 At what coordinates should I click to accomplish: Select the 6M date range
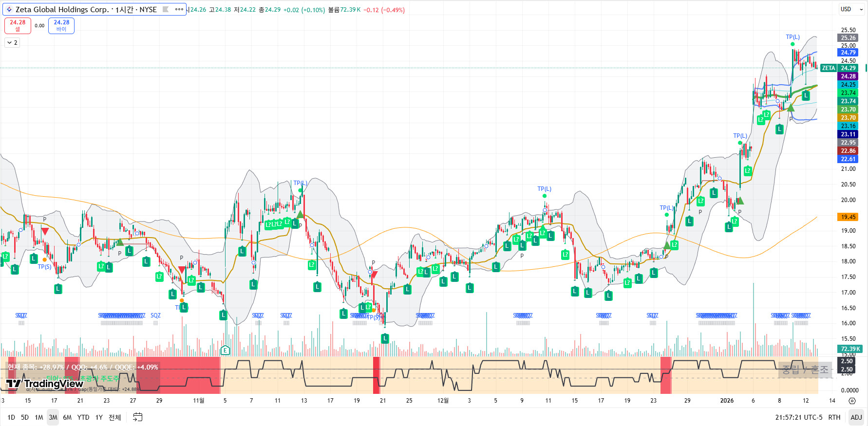pos(67,417)
